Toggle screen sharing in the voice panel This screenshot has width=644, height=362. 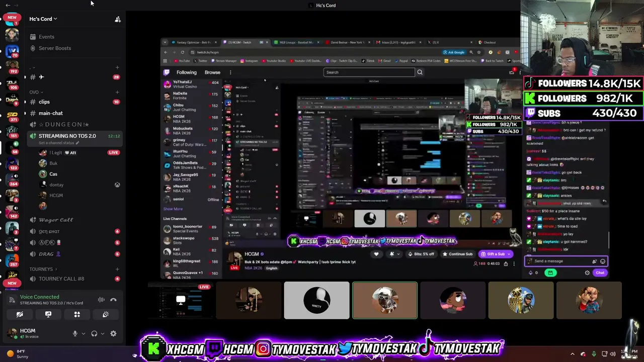point(48,314)
